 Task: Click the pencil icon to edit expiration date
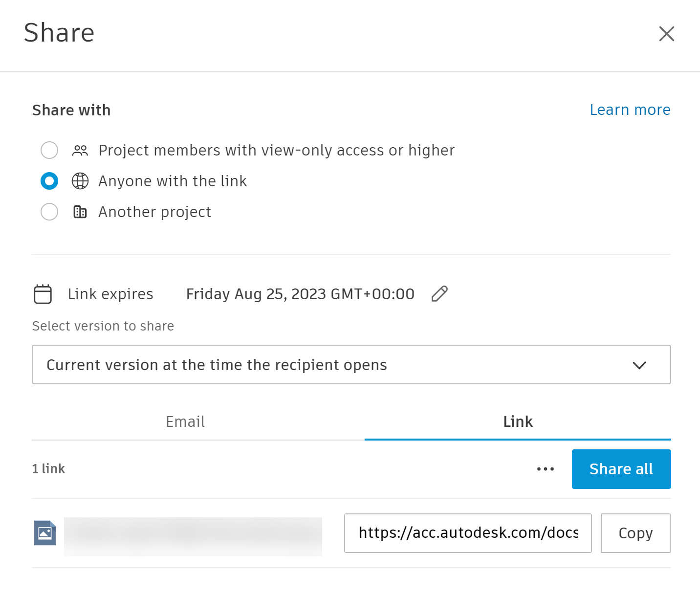coord(439,294)
